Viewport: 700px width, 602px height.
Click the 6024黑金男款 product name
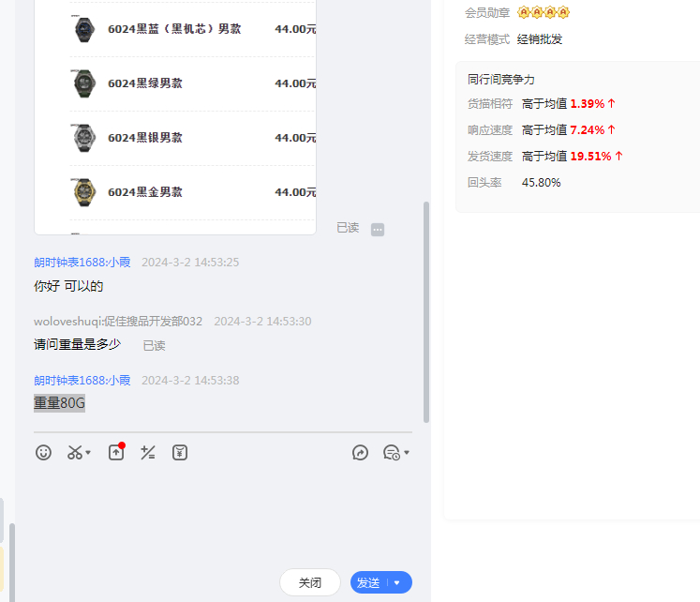145,192
